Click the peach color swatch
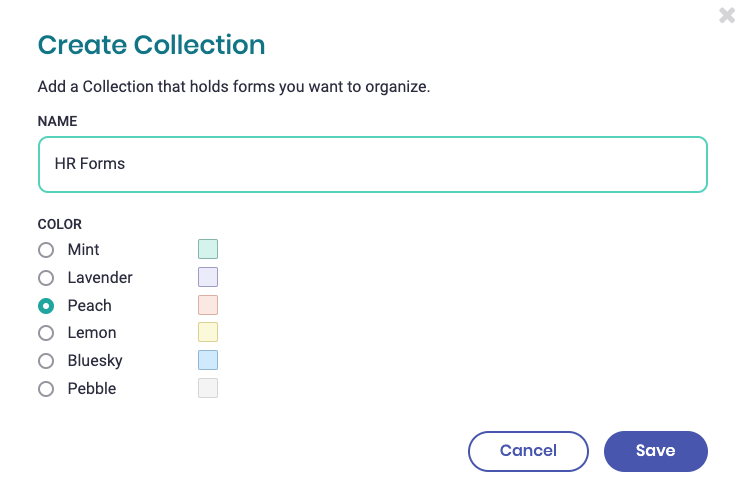This screenshot has width=740, height=499. point(208,305)
